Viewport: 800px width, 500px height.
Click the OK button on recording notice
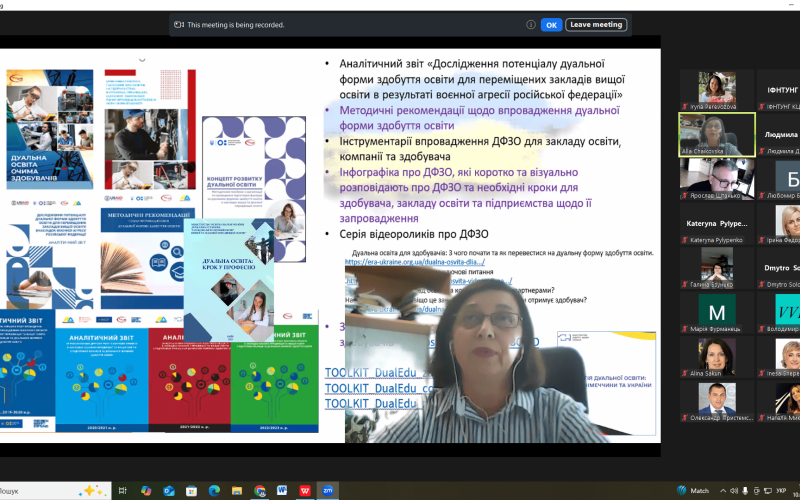(x=551, y=24)
